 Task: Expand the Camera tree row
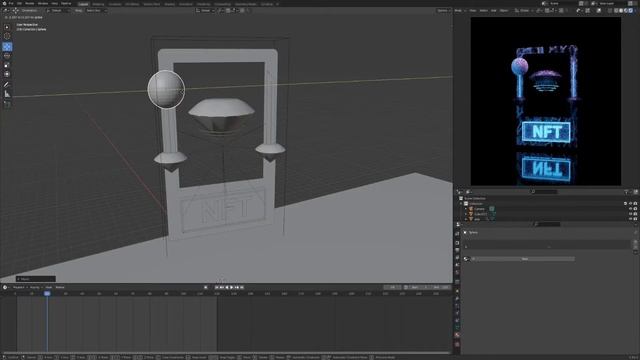point(466,209)
